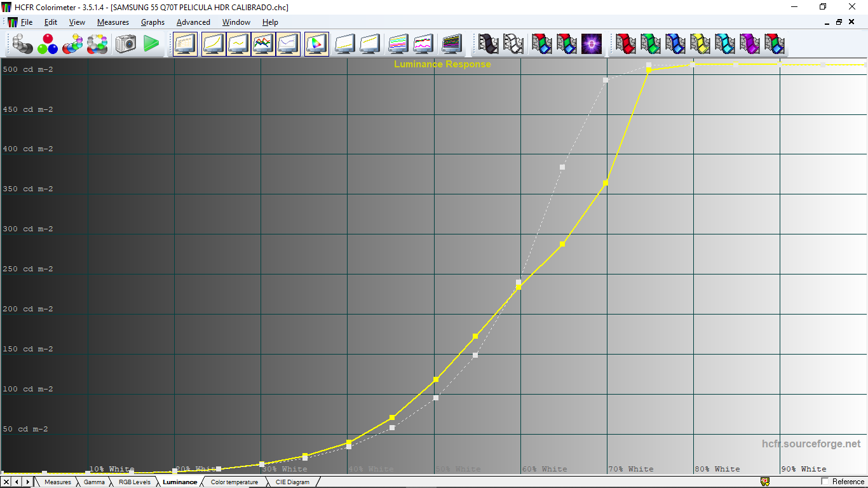Click the green film strip saturation icon
Viewport: 868px width, 488px height.
[x=651, y=44]
